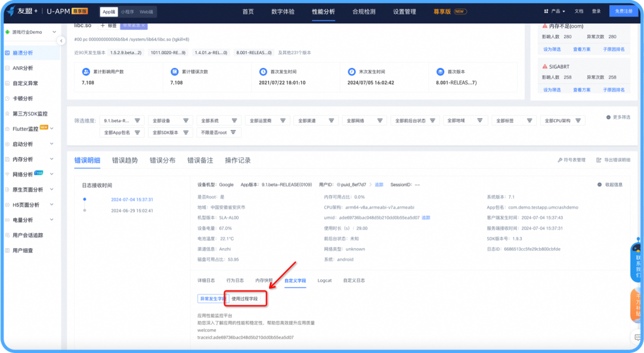Click the 首次发生时间 clock icon
The image size is (644, 353).
coord(264,72)
